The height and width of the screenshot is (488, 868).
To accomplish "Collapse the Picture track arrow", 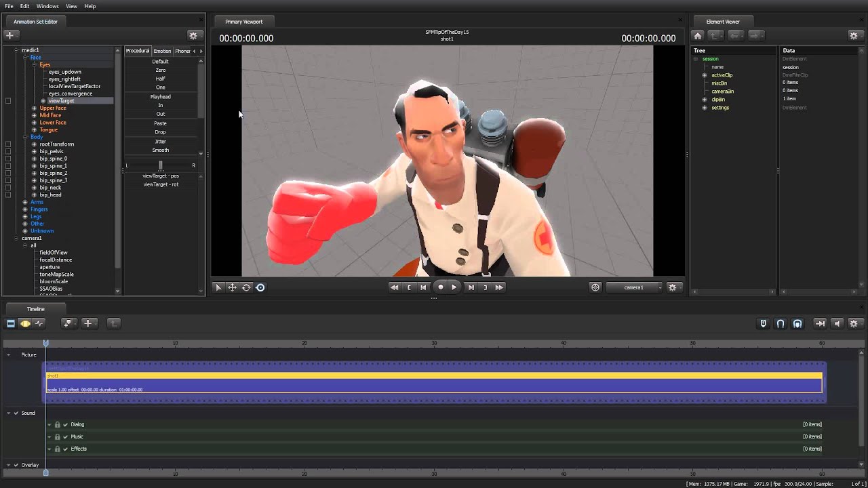I will point(8,355).
